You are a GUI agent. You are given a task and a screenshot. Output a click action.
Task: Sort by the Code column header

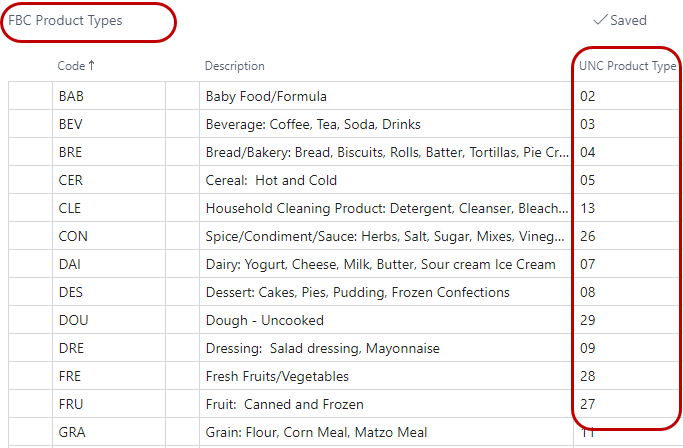pos(72,66)
